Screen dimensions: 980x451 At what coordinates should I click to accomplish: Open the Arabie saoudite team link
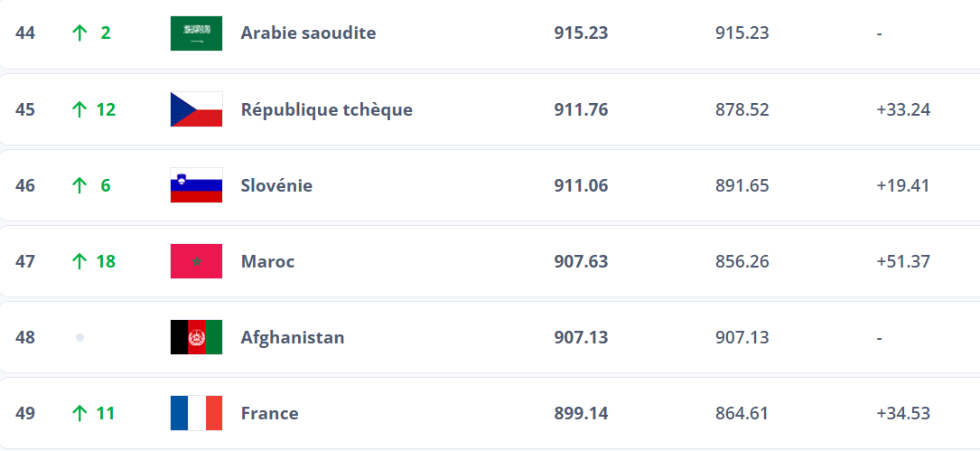click(x=308, y=33)
